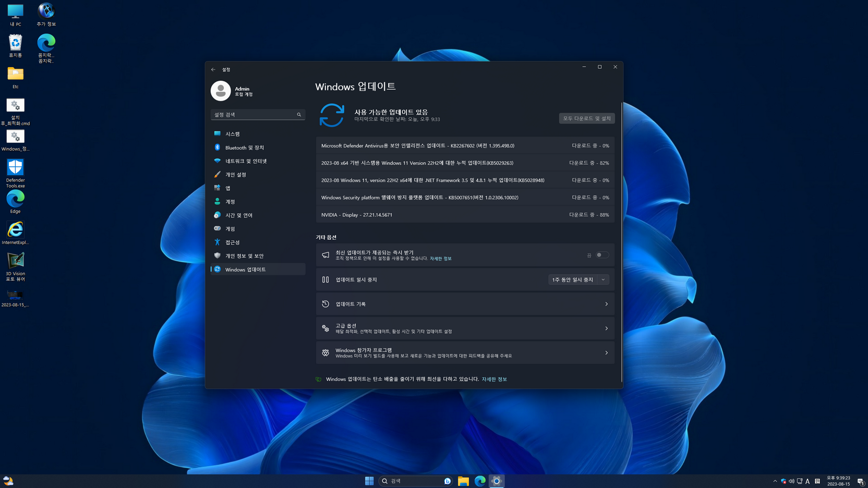Click the megaphone icon for 최신 업데이트
This screenshot has height=488, width=868.
tap(325, 255)
